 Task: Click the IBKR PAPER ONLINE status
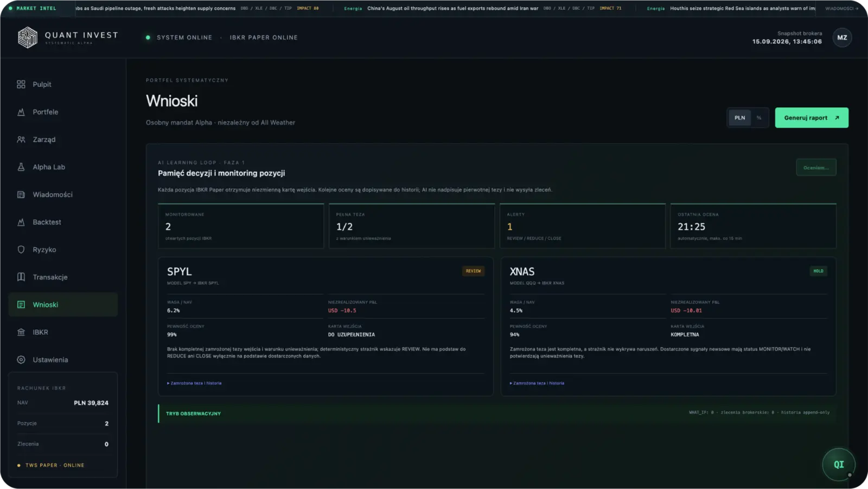(264, 37)
